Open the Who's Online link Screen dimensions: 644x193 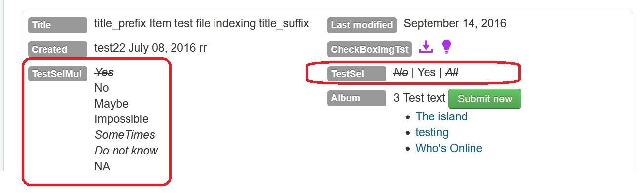[x=449, y=148]
